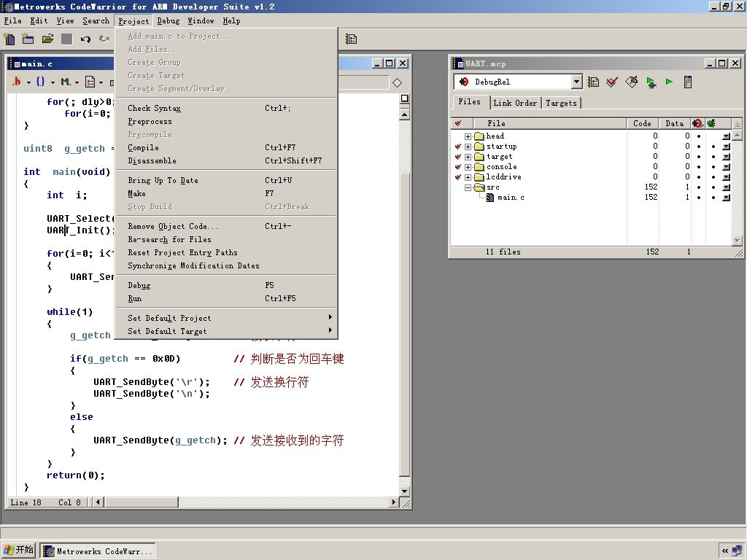Image resolution: width=747 pixels, height=560 pixels.
Task: Expand the startup group in project tree
Action: click(x=468, y=147)
